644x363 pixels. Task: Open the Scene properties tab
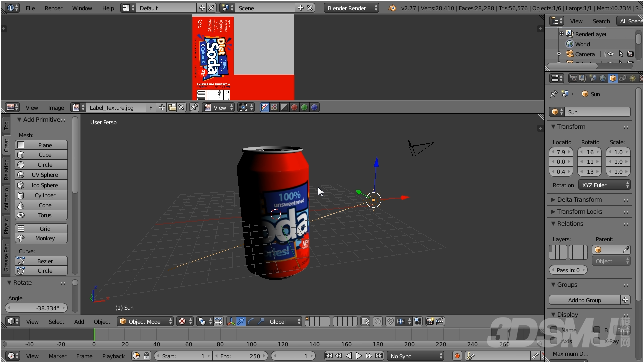593,78
